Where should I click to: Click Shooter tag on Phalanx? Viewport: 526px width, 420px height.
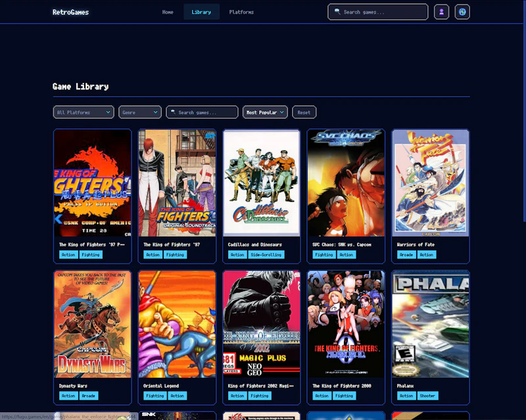pyautogui.click(x=427, y=396)
